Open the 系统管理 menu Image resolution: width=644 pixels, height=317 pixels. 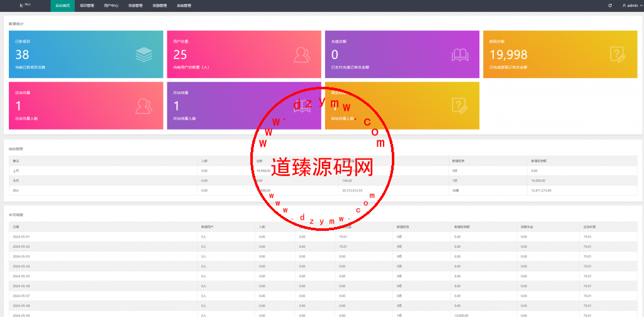coord(184,6)
